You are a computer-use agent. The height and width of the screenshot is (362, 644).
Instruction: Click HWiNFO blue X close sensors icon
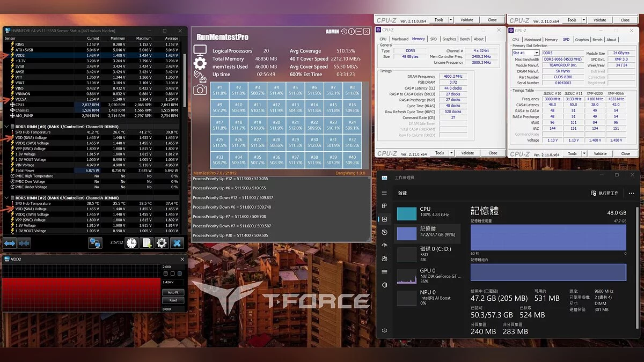pos(177,243)
